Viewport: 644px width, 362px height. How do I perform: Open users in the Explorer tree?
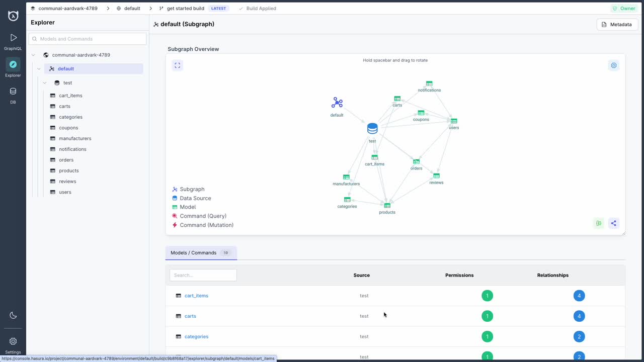coord(65,192)
